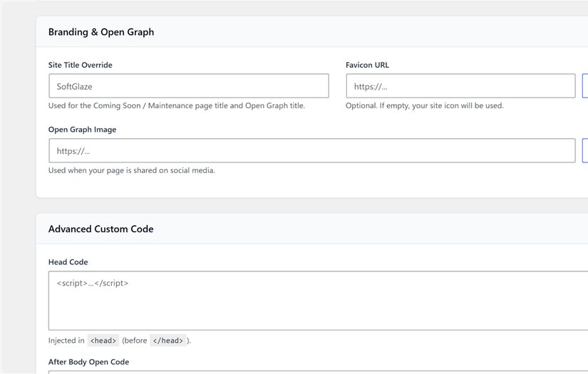Click inside the Head Code textarea
Viewport: 588px width, 374px height.
tap(318, 301)
